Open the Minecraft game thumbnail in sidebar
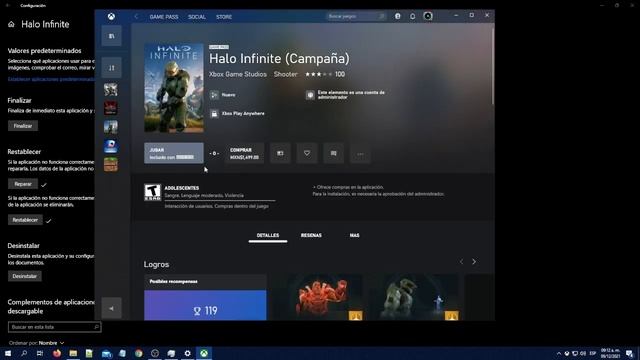Screen dimensions: 640x360 pos(111,164)
